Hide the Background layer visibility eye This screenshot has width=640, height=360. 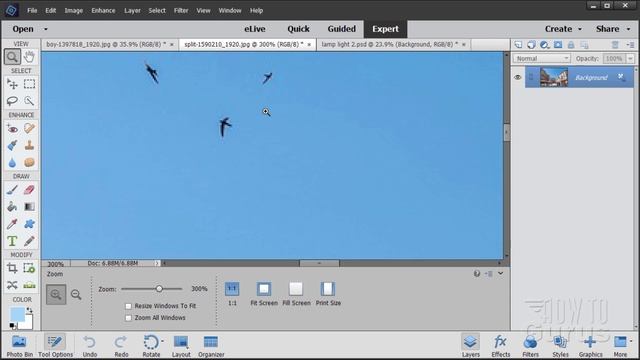point(518,77)
